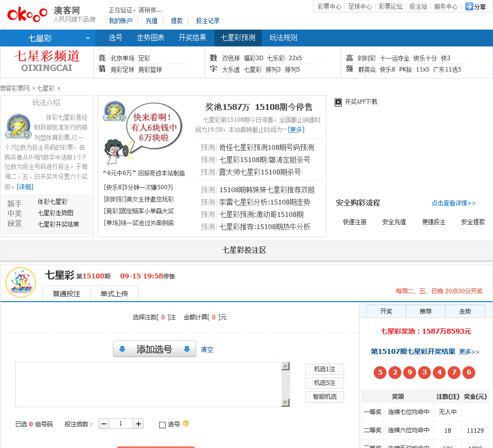
Task: Open 彩票论坛 in top menu
Action: [390, 6]
